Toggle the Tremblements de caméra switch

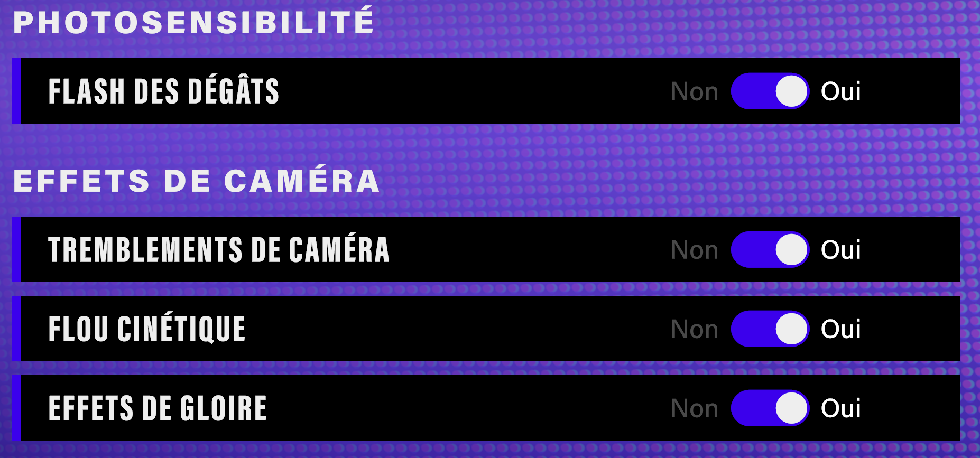770,250
